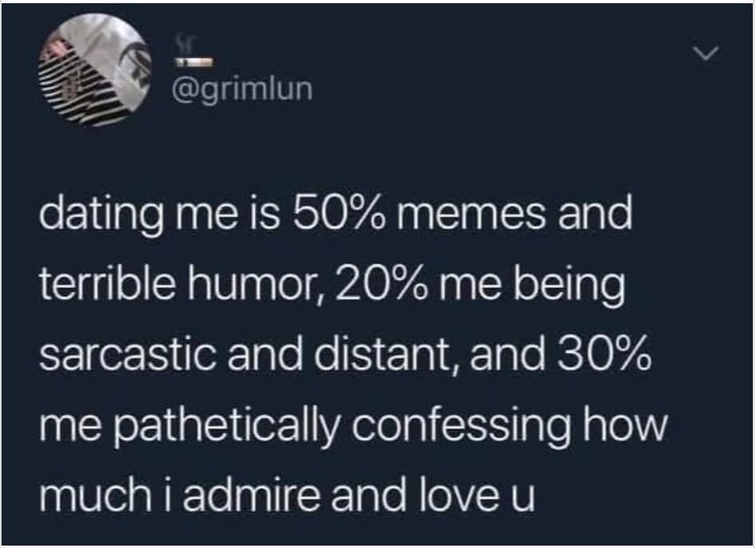Click the word "much" on the last line
This screenshot has width=756, height=548.
tap(94, 496)
